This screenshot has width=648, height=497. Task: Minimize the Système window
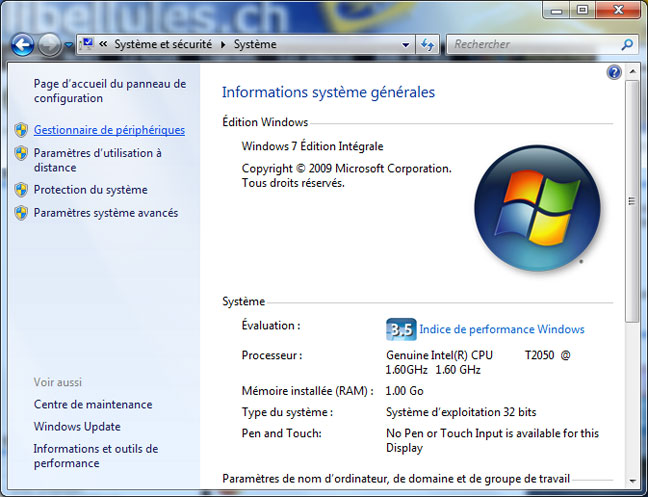(x=557, y=10)
